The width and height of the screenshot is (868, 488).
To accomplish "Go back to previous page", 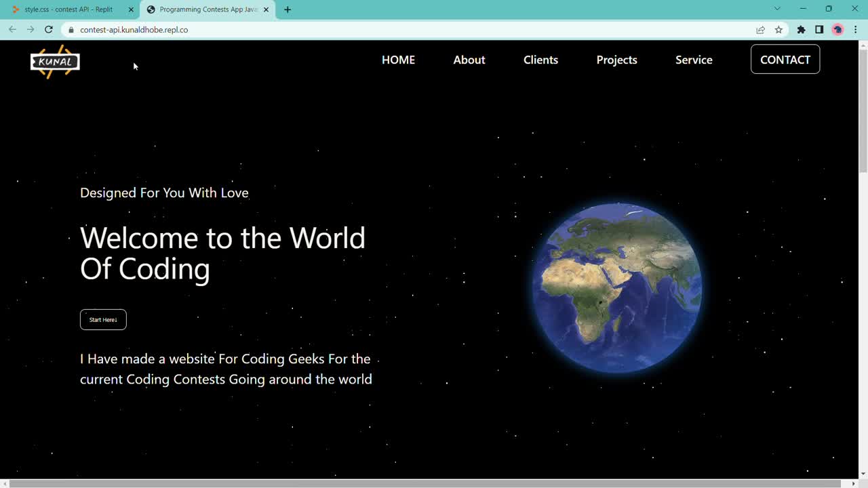I will 12,30.
